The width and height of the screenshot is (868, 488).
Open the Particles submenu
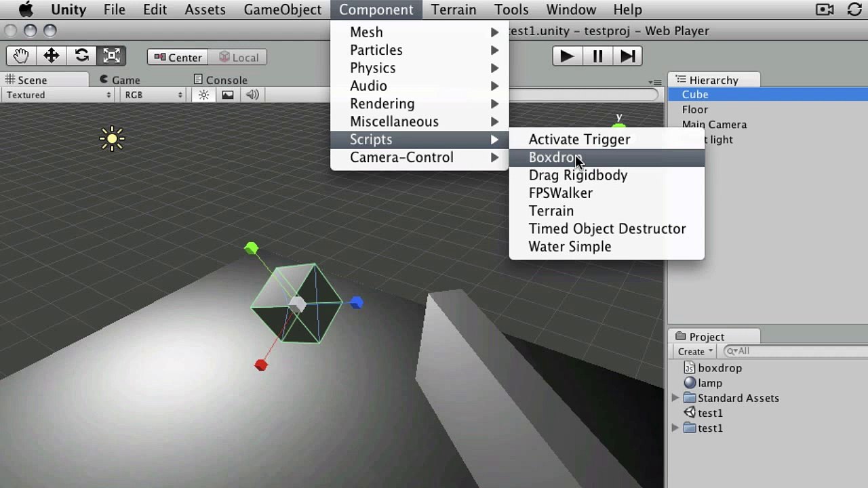(420, 50)
